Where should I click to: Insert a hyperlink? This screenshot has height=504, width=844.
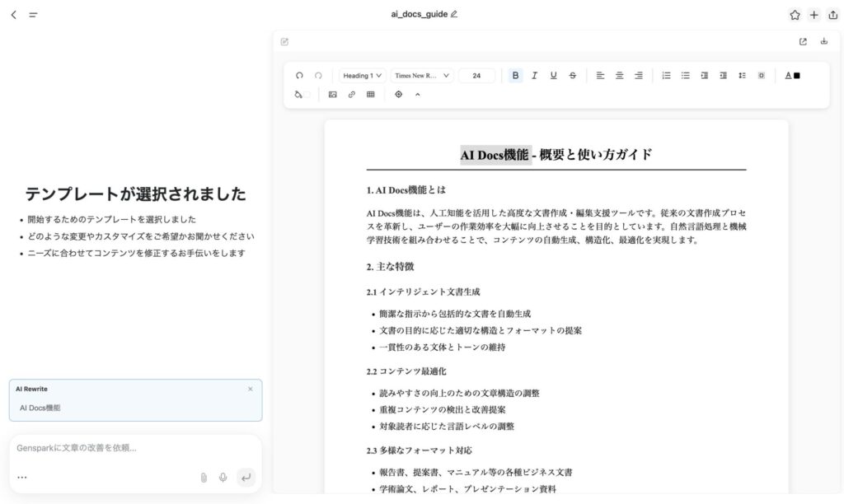pyautogui.click(x=351, y=95)
